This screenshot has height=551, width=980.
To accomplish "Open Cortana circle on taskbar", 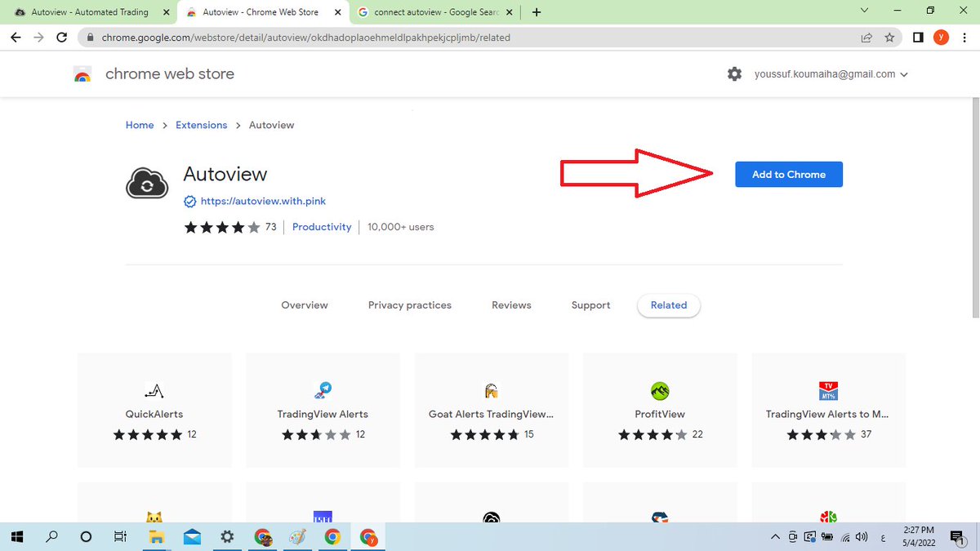I will pyautogui.click(x=86, y=537).
